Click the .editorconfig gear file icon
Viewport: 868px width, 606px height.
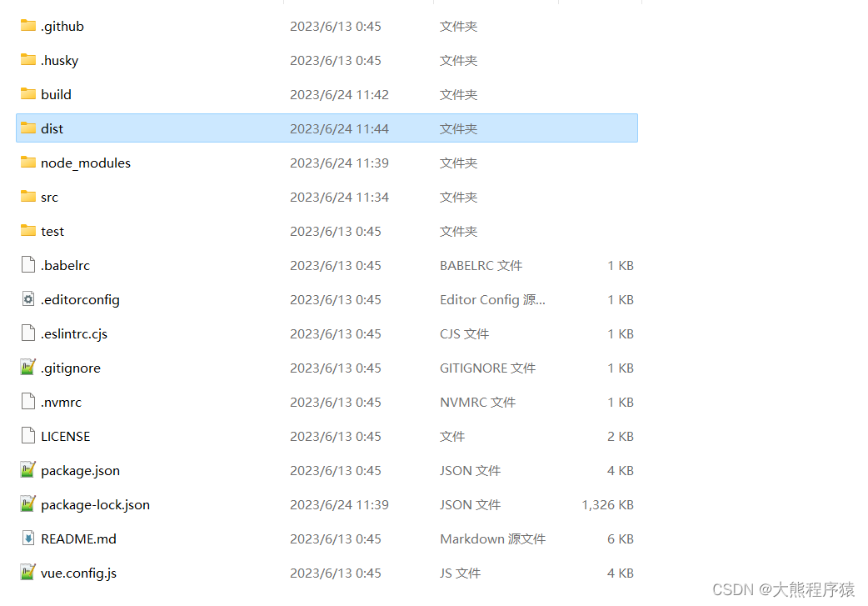point(27,299)
